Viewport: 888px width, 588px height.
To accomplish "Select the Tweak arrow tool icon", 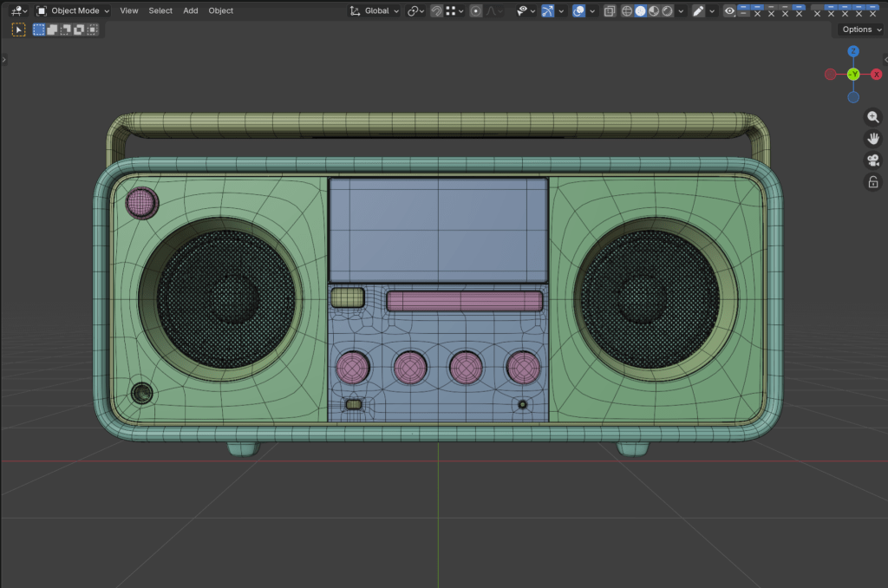I will [18, 29].
